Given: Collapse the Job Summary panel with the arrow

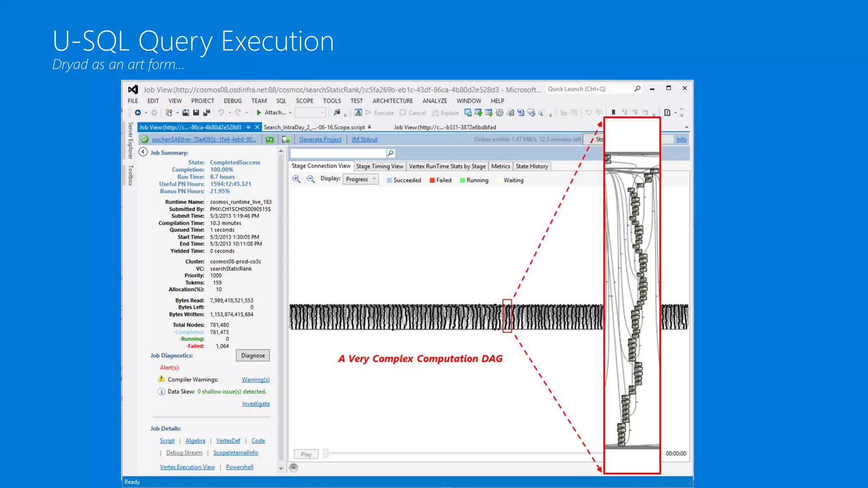Looking at the screenshot, I should tap(143, 152).
